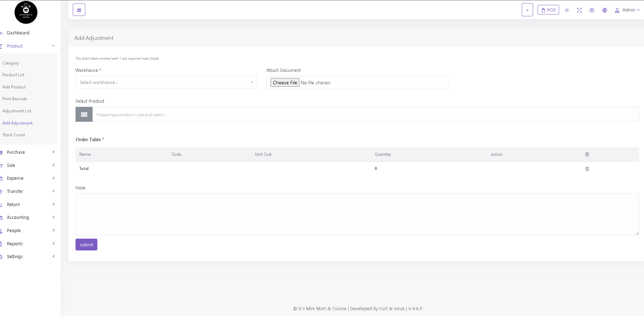Expand the Transfer sidebar menu
Viewport: 644px width, 316px height.
29,191
